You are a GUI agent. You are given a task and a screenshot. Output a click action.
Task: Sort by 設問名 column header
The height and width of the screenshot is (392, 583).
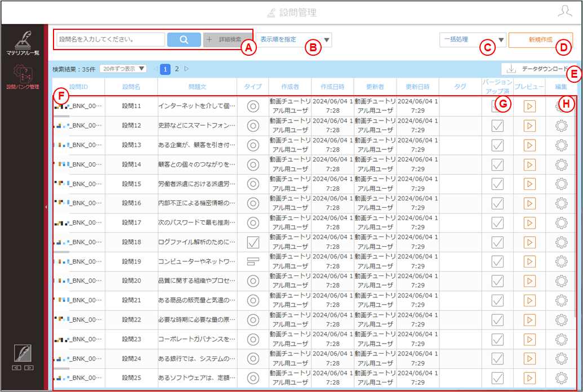pyautogui.click(x=131, y=87)
